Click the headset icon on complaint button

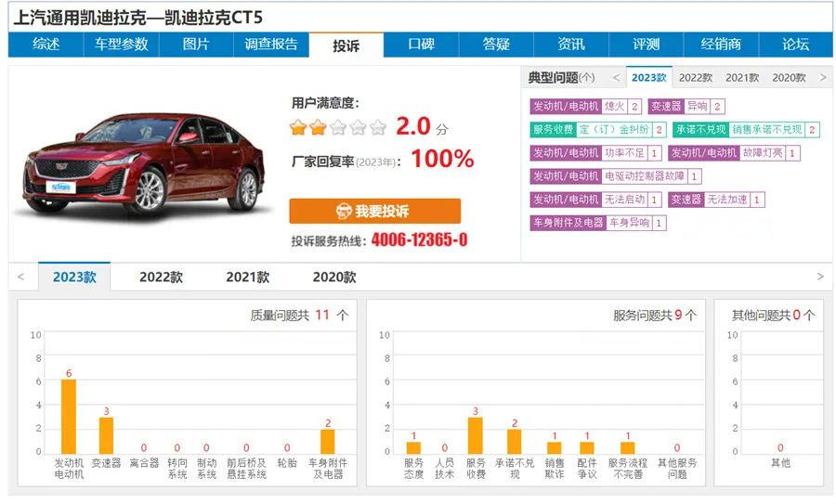click(x=344, y=212)
